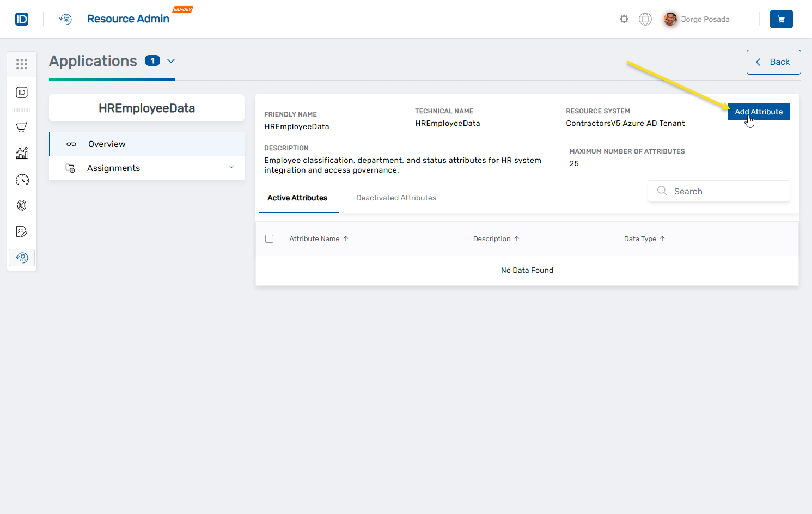Screen dimensions: 812x514
Task: Select the Active Attributes tab
Action: coord(297,198)
